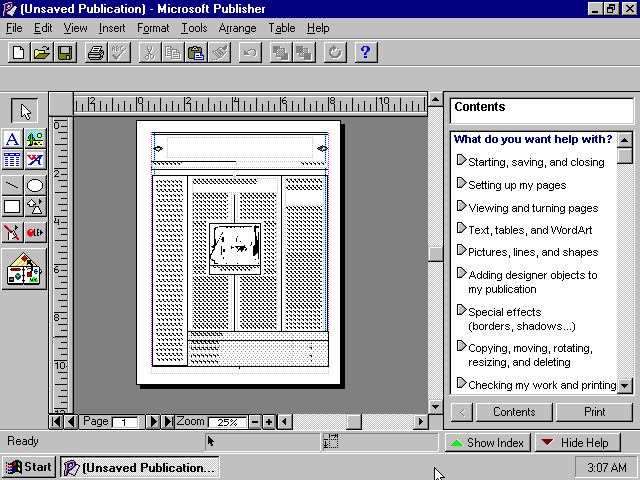Click the Print button in help pane
Screen dimensions: 640x480
594,412
